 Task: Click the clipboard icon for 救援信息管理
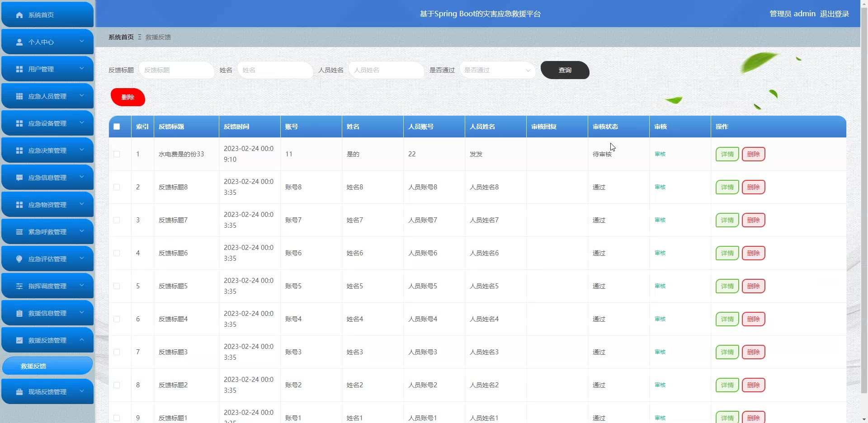(x=19, y=313)
